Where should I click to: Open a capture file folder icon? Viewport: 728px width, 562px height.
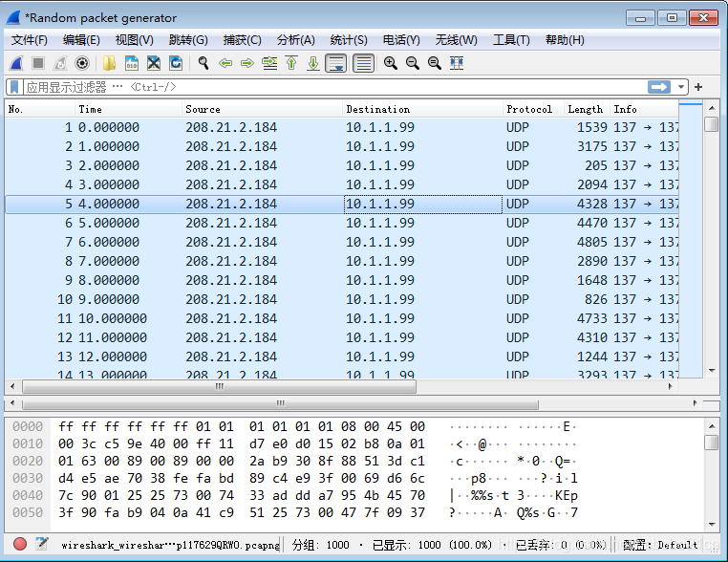click(x=109, y=63)
